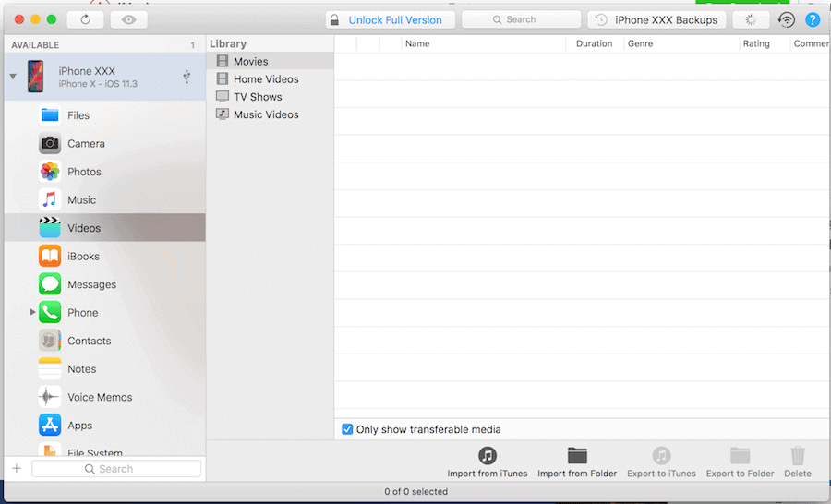The width and height of the screenshot is (831, 504).
Task: Open the Camera section
Action: pyautogui.click(x=105, y=143)
